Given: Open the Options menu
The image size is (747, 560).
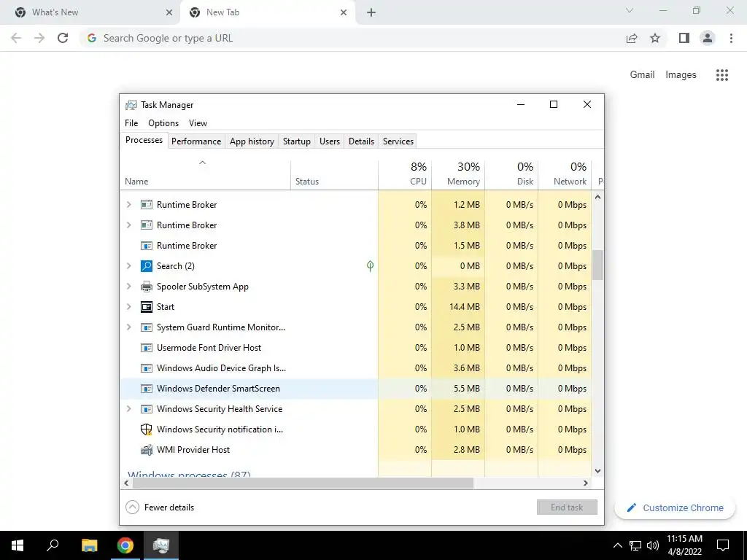Looking at the screenshot, I should pyautogui.click(x=163, y=122).
